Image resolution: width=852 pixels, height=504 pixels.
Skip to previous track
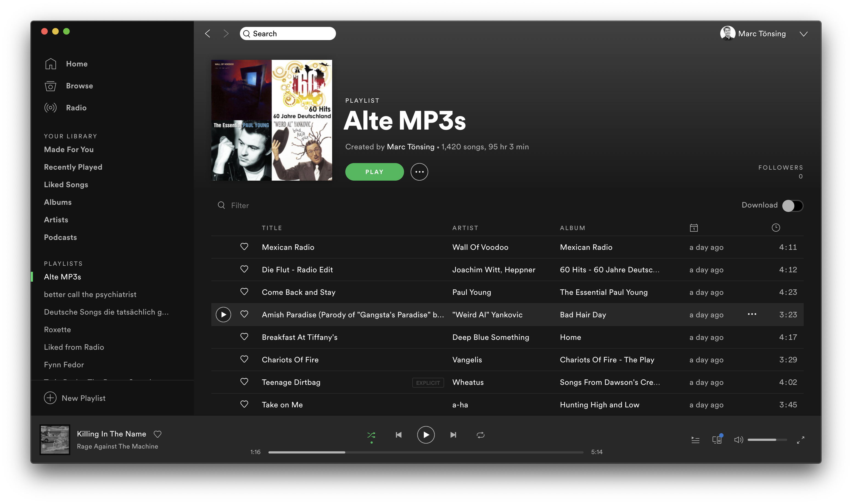pos(399,435)
